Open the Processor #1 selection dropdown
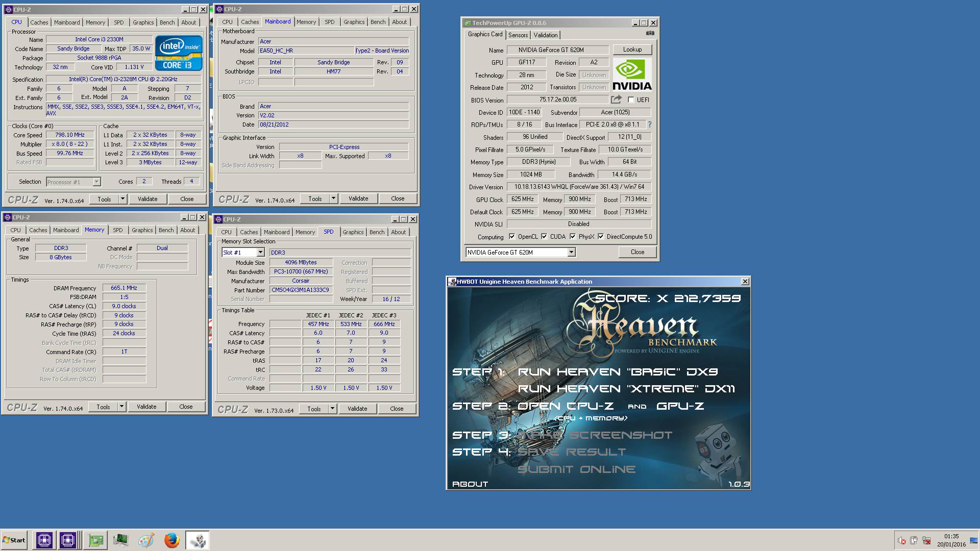 (96, 182)
